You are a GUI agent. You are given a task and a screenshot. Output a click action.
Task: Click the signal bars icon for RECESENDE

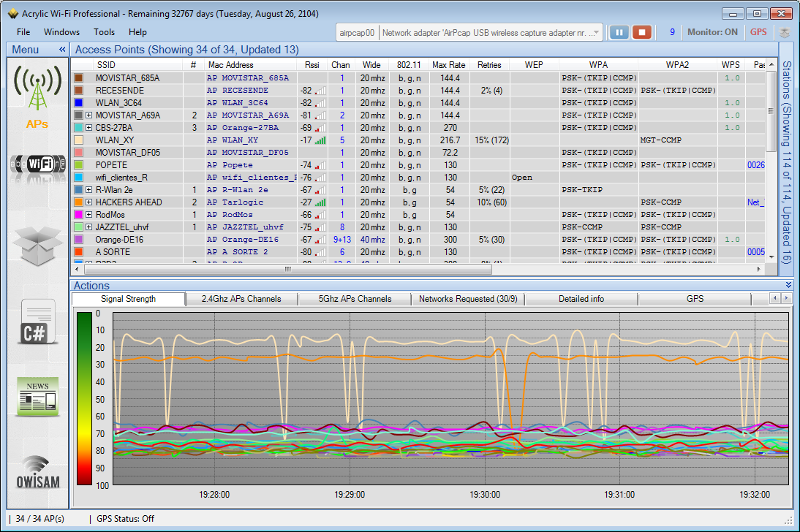320,91
